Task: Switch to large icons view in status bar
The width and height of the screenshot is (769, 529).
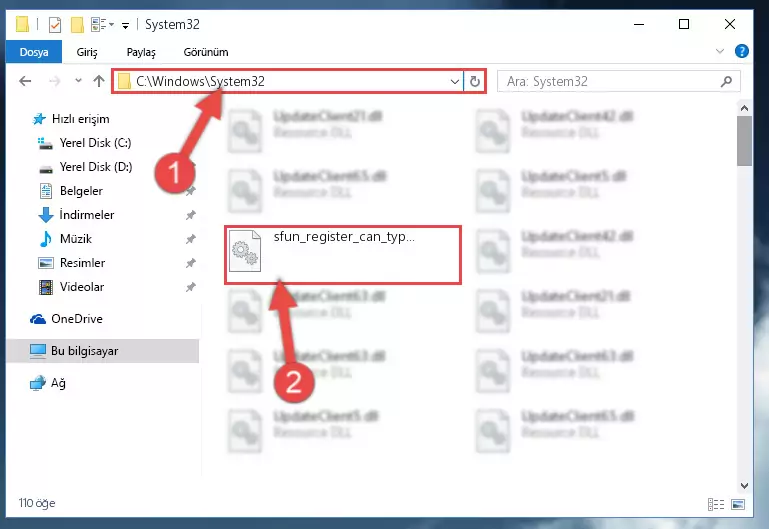Action: [x=738, y=504]
